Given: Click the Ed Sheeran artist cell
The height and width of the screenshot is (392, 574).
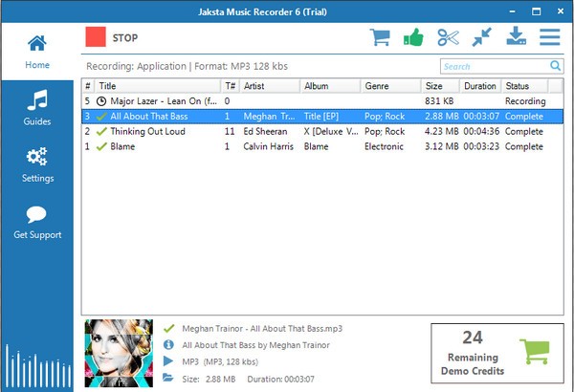Looking at the screenshot, I should pos(265,131).
